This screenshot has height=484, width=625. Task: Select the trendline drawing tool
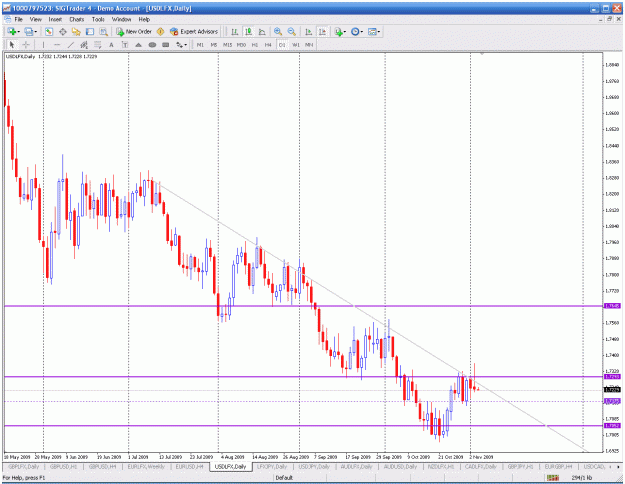pos(71,45)
